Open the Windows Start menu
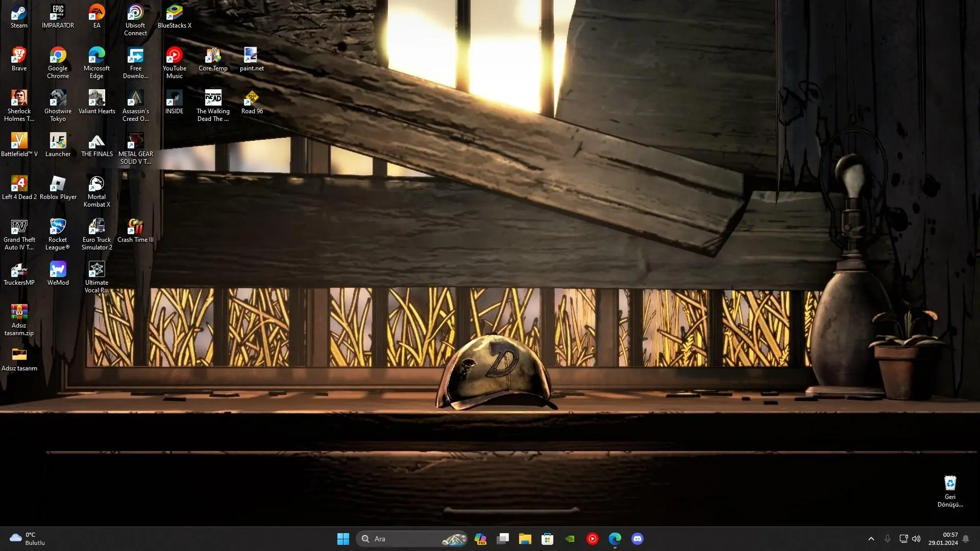980x551 pixels. 343,539
